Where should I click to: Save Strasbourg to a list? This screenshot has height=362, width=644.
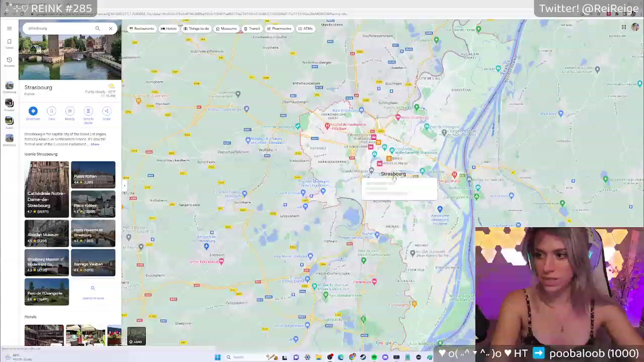pyautogui.click(x=51, y=113)
